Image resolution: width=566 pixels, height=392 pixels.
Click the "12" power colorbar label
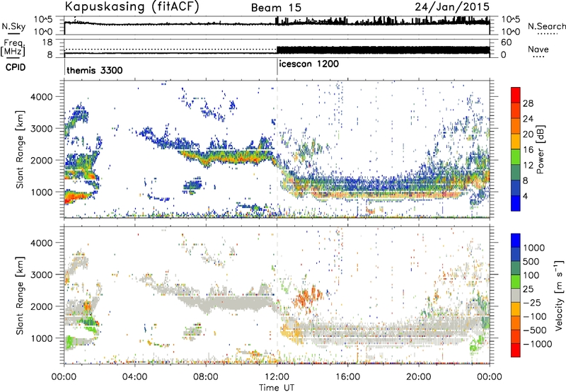[x=528, y=166]
